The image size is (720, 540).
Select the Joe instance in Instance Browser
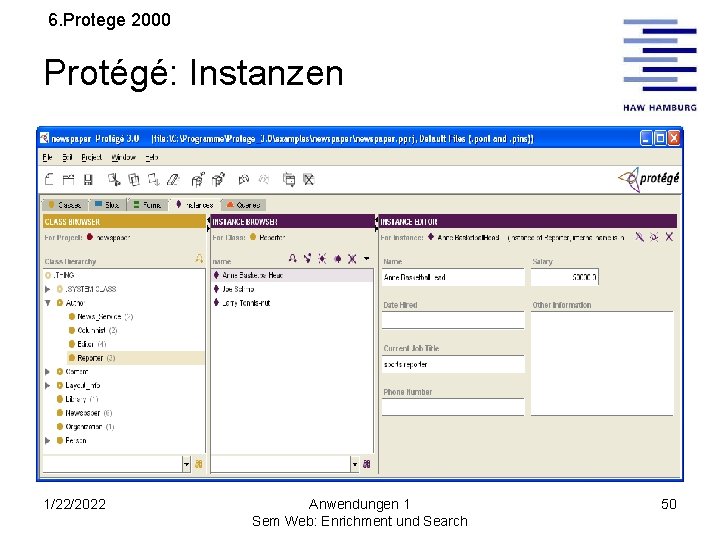(x=234, y=289)
